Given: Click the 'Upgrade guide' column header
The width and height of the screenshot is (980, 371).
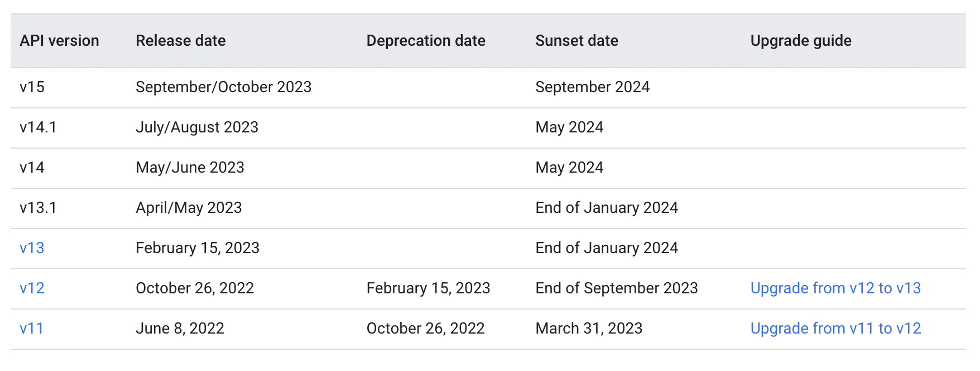Looking at the screenshot, I should [x=800, y=41].
